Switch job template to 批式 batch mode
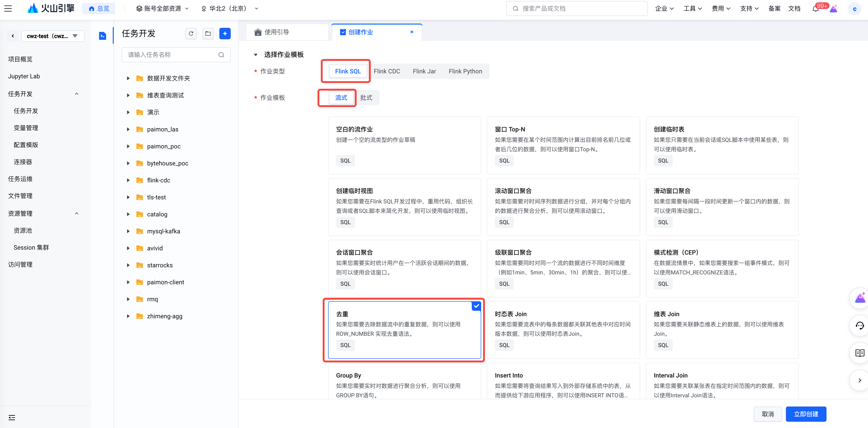 pos(366,98)
